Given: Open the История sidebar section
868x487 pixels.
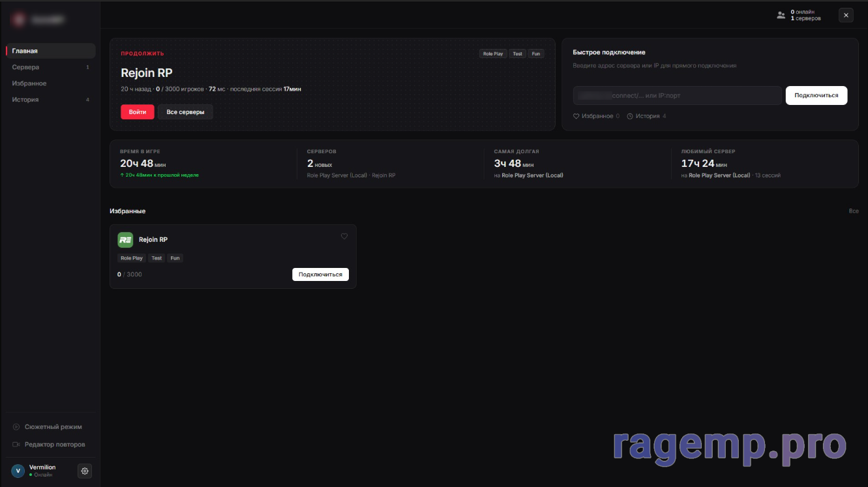Looking at the screenshot, I should click(51, 100).
